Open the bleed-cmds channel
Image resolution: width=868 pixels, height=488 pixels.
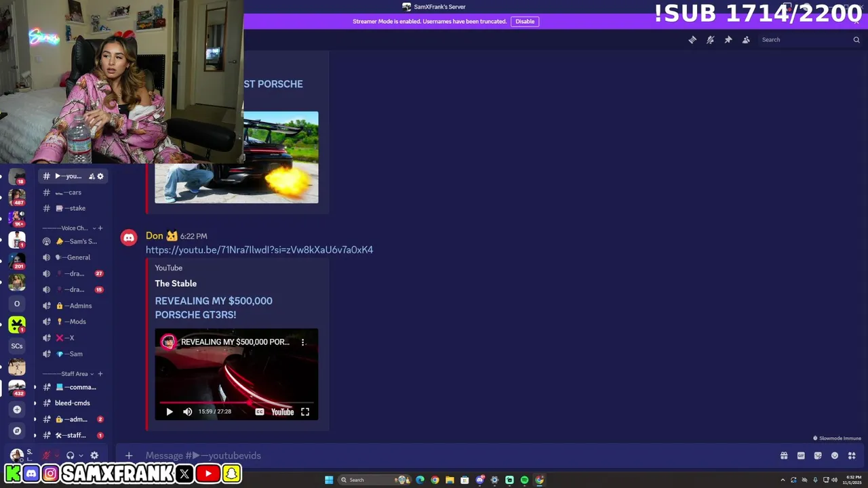point(73,403)
